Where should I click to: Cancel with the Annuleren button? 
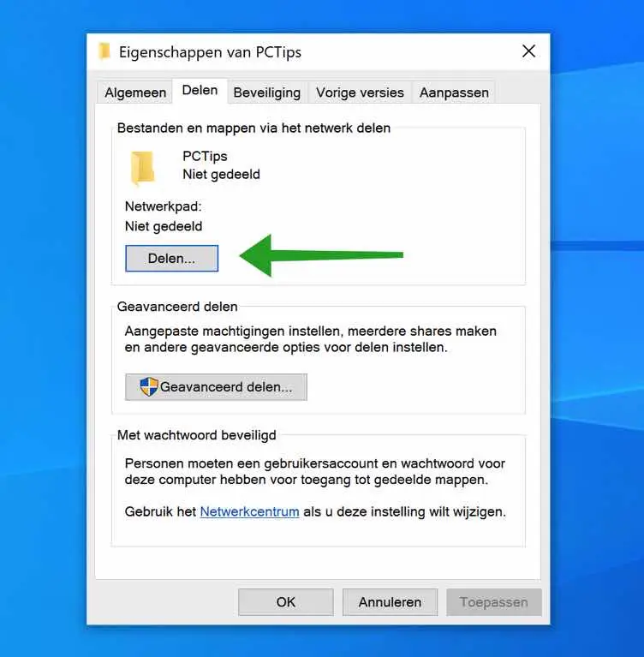(391, 602)
